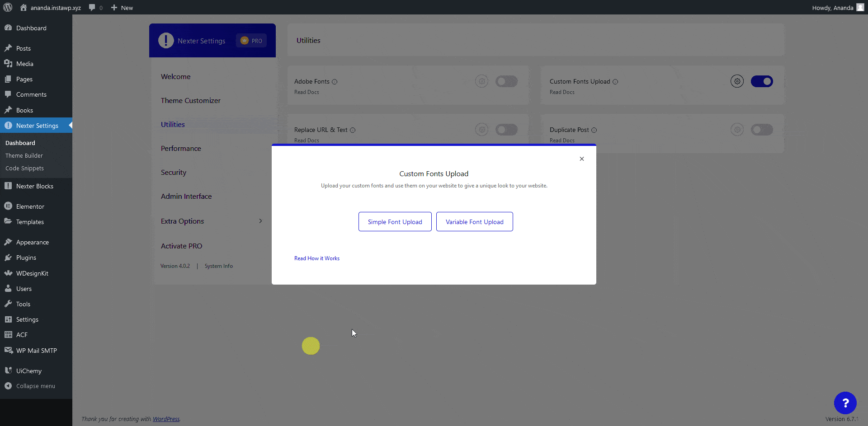Open Custom Fonts Upload settings gear

pyautogui.click(x=737, y=81)
